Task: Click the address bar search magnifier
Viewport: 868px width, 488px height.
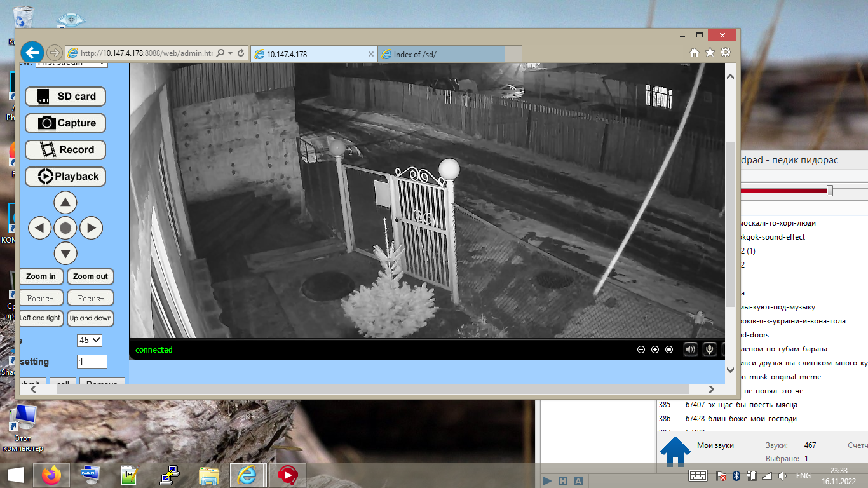Action: 221,53
